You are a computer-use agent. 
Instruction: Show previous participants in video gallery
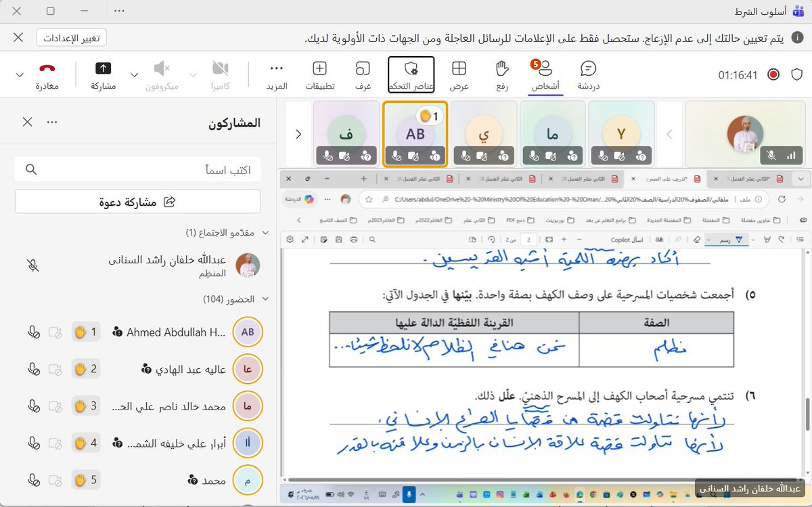point(669,134)
